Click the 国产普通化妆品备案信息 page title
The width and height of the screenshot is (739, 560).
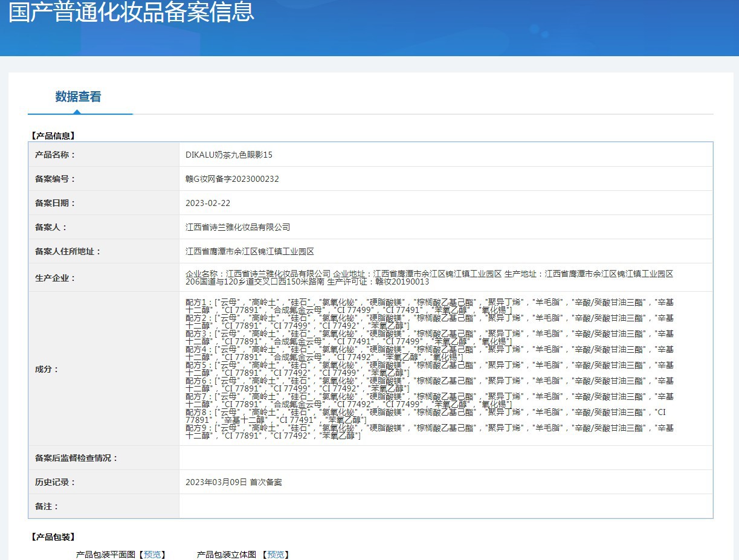coord(131,12)
